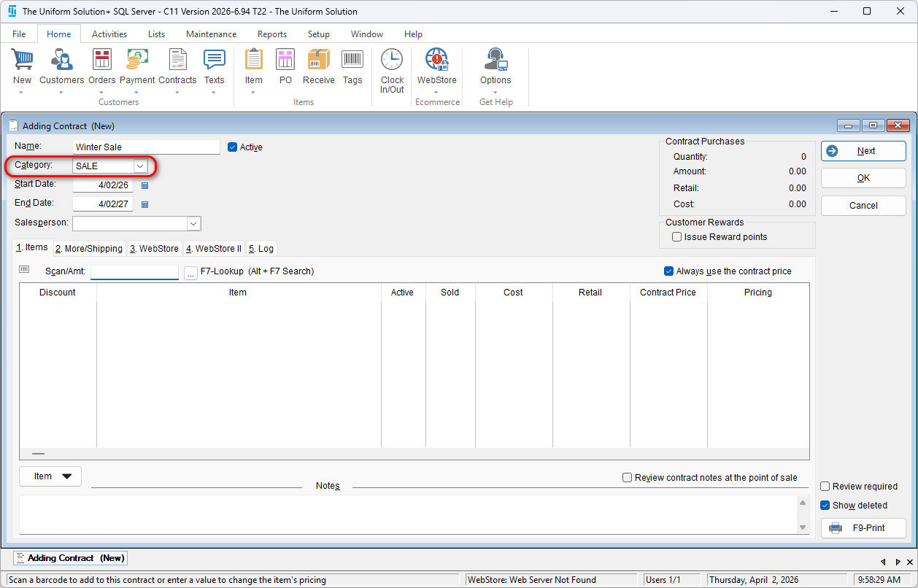Toggle Always use the contract price

[668, 271]
